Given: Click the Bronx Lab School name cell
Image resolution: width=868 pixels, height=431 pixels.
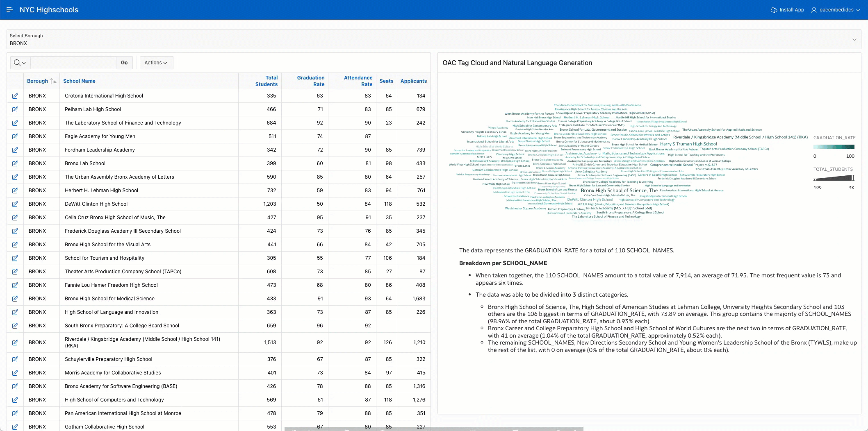Looking at the screenshot, I should [x=85, y=163].
